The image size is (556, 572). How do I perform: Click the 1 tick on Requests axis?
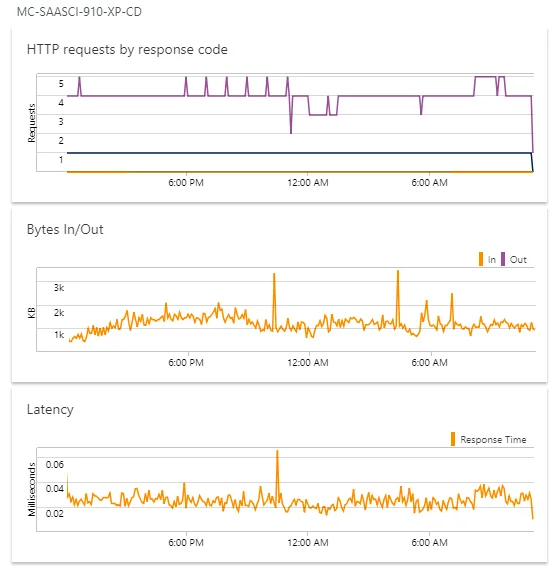[x=61, y=159]
